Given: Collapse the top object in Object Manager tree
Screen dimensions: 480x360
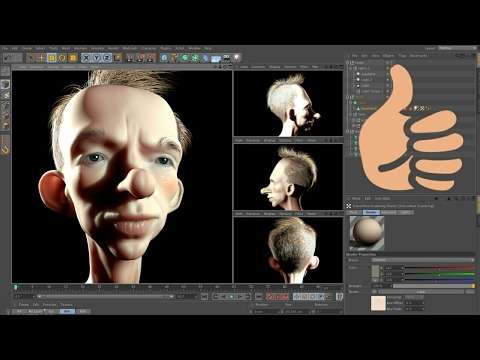Looking at the screenshot, I should pos(348,62).
